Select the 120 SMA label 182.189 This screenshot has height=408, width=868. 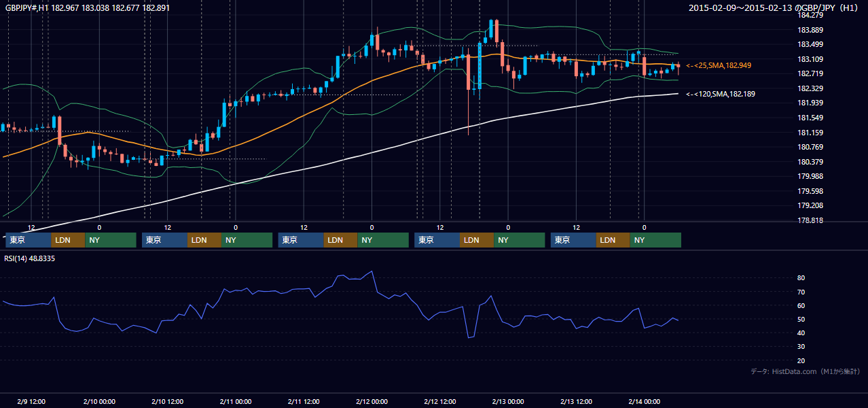[721, 94]
